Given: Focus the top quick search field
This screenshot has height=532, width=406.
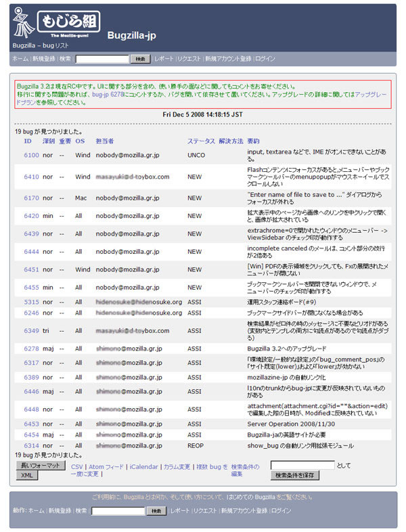Looking at the screenshot, I should [102, 59].
